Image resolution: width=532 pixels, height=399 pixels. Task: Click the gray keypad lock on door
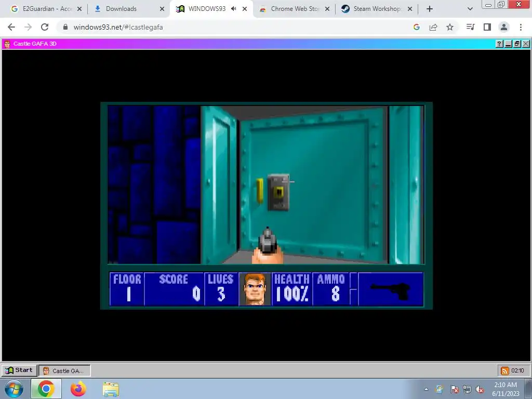[x=278, y=192]
